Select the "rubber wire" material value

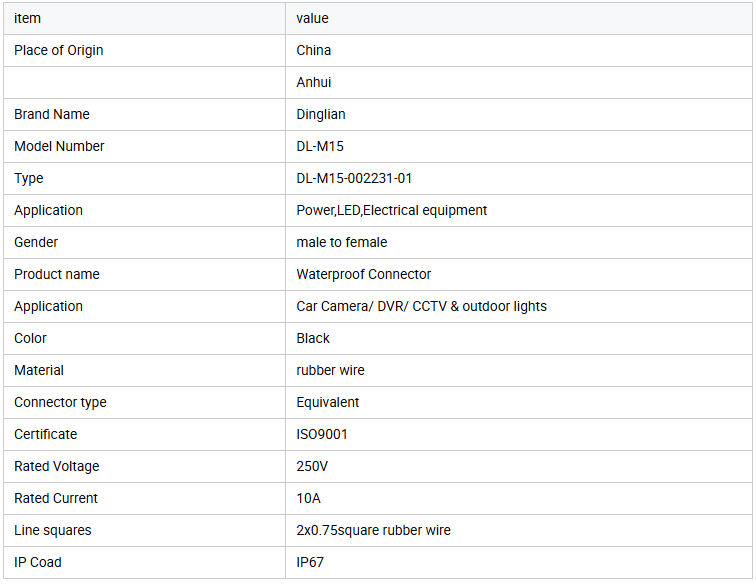tap(331, 370)
